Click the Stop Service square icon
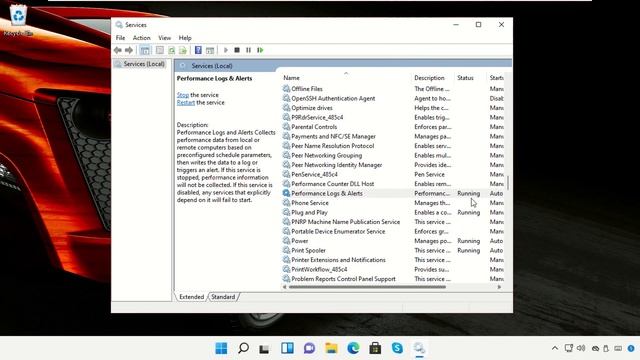This screenshot has width=640, height=360. pos(237,50)
